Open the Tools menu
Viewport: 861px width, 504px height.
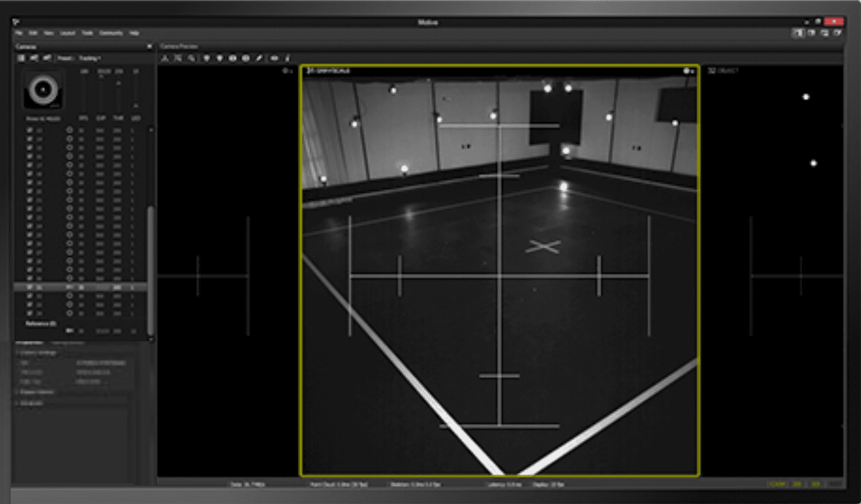pyautogui.click(x=87, y=33)
